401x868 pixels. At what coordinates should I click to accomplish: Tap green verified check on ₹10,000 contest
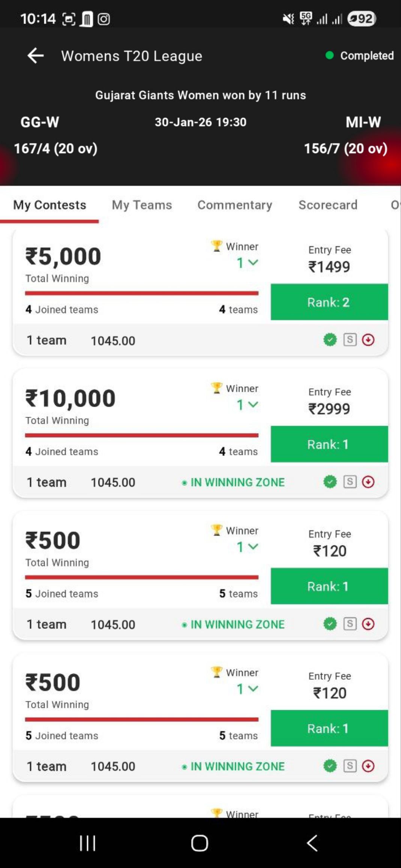pos(330,482)
